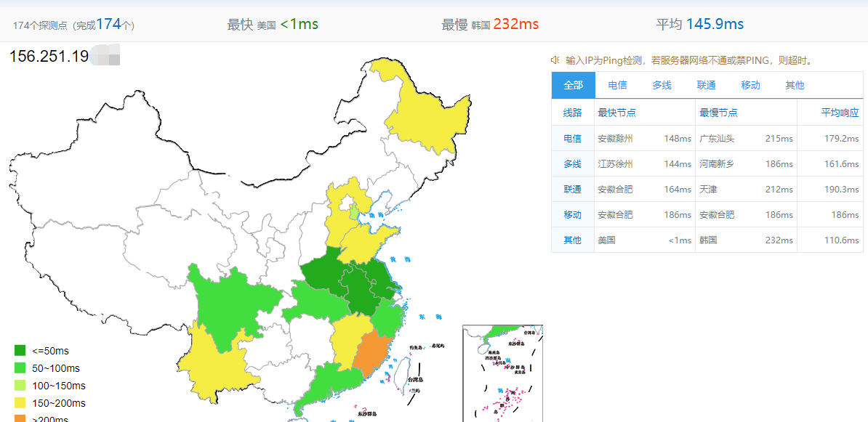
Task: Switch to the 联通 tab
Action: tap(707, 85)
